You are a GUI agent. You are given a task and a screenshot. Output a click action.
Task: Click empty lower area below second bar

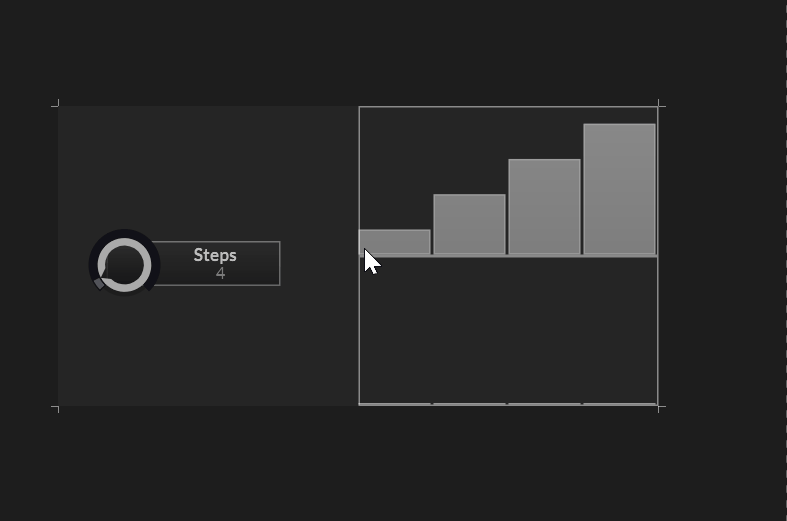pos(469,330)
